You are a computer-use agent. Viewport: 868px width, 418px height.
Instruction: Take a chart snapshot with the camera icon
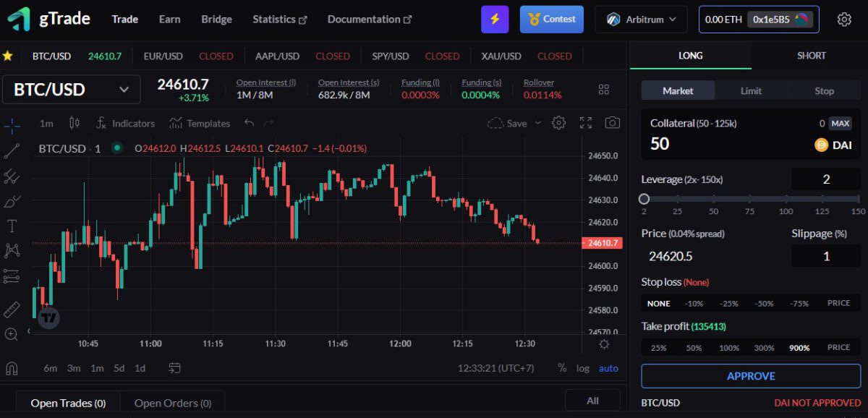point(612,123)
